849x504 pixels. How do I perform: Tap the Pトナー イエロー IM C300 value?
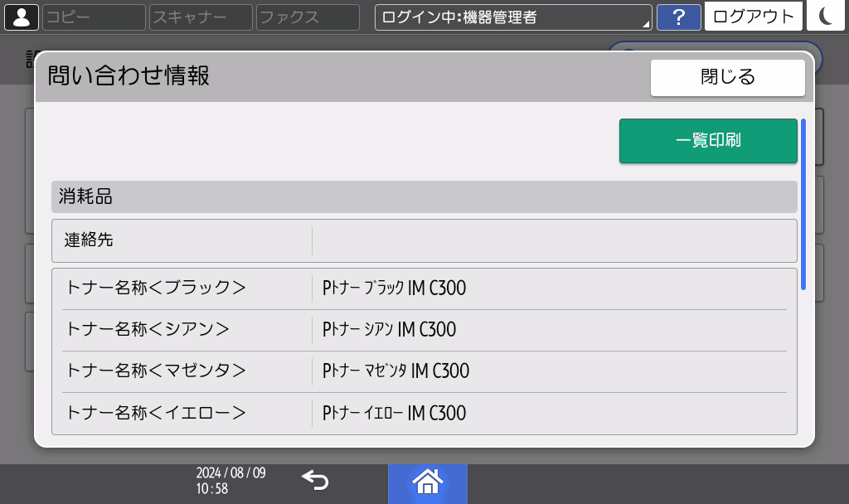[x=394, y=413]
